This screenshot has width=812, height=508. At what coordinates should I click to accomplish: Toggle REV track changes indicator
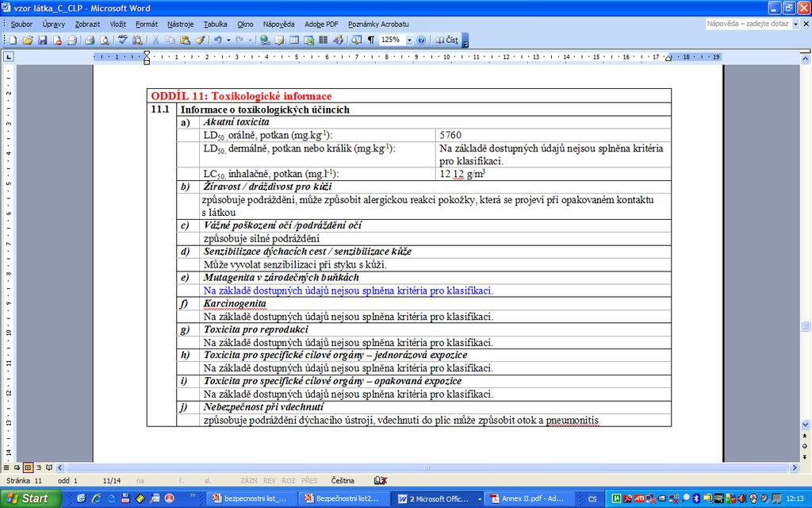click(270, 480)
